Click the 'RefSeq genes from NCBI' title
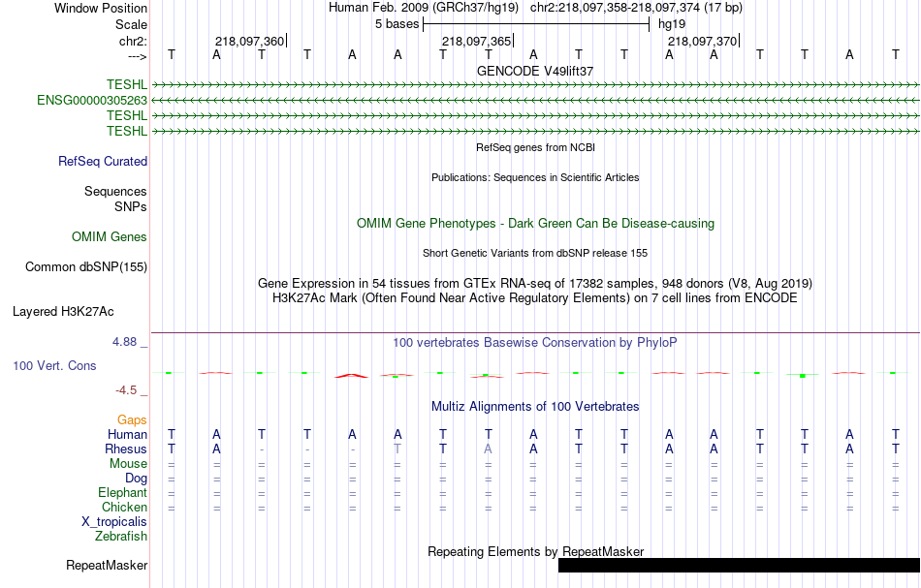 tap(535, 148)
